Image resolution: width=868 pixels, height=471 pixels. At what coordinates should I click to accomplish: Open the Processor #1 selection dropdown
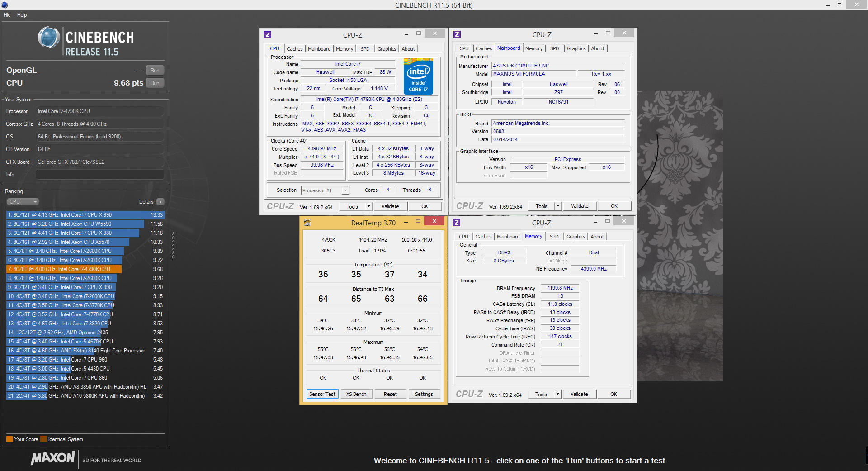pos(325,190)
